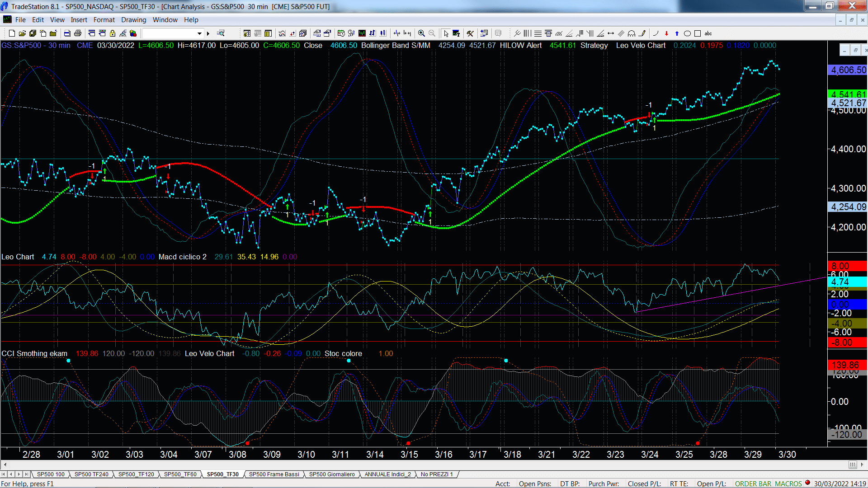Switch to the SP500 TF240 tab
The image size is (868, 488).
pyautogui.click(x=91, y=474)
